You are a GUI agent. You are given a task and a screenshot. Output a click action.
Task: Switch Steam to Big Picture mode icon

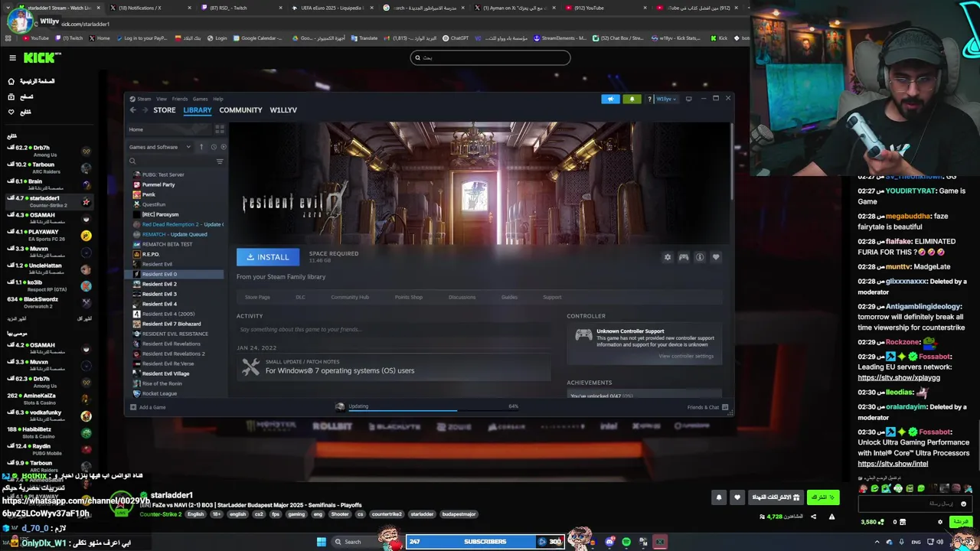pyautogui.click(x=688, y=99)
